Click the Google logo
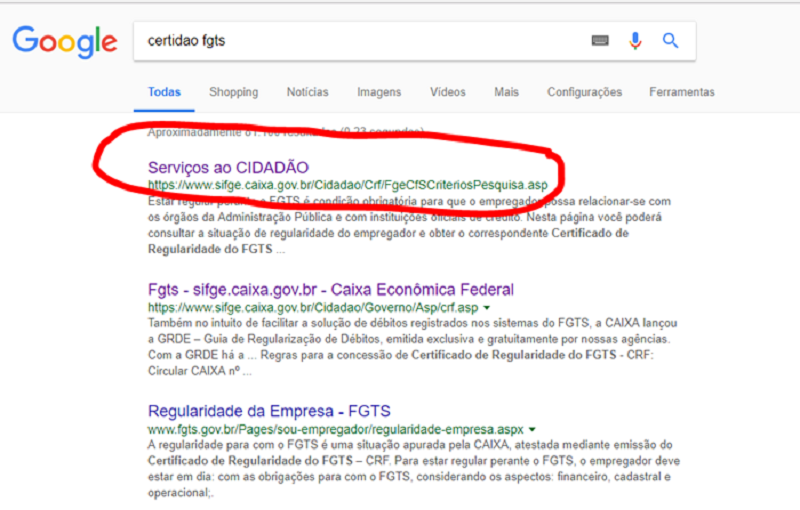The width and height of the screenshot is (800, 510). coord(64,41)
